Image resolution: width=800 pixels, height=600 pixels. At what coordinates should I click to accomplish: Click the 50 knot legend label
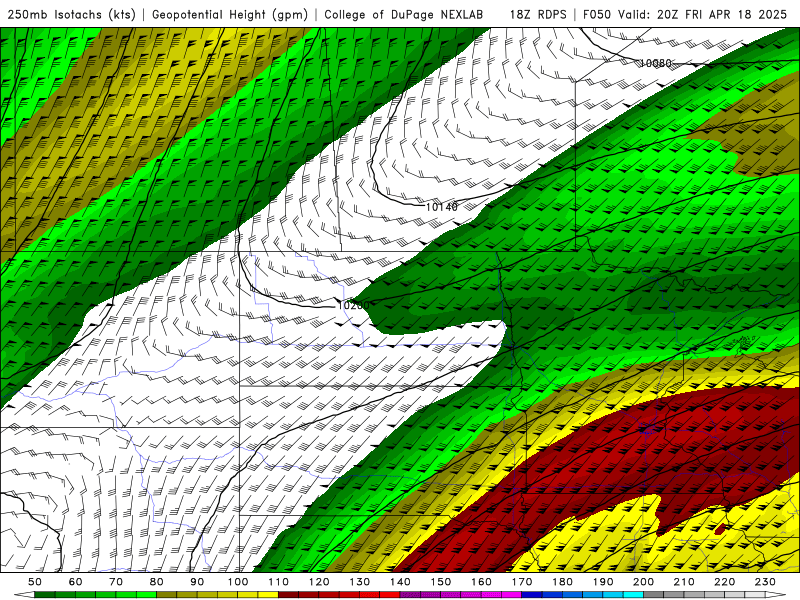tap(35, 582)
